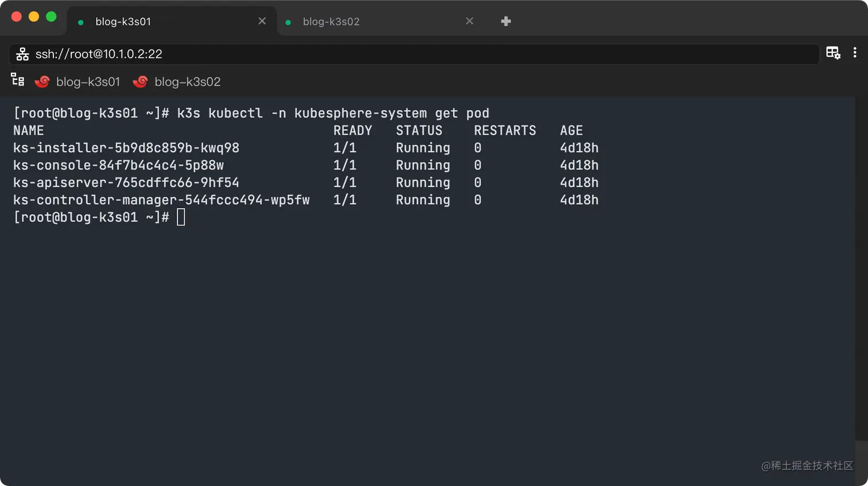Click the kubectl command line text
This screenshot has width=868, height=486.
pos(333,113)
